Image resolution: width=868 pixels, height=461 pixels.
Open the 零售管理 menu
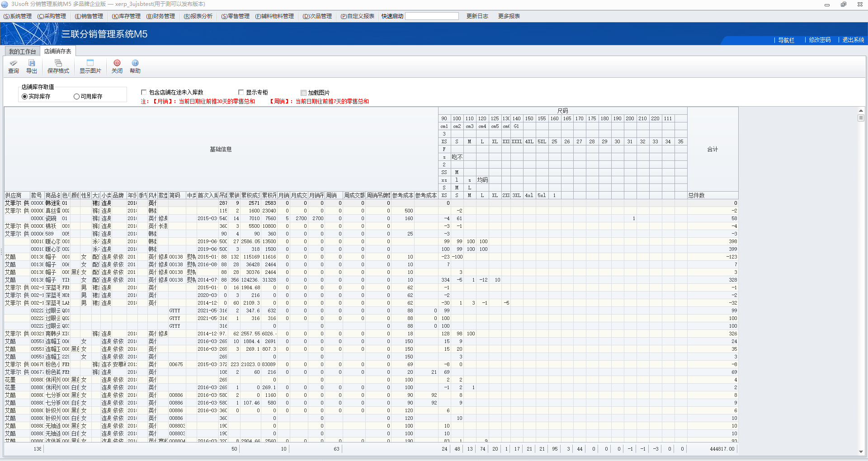point(236,16)
